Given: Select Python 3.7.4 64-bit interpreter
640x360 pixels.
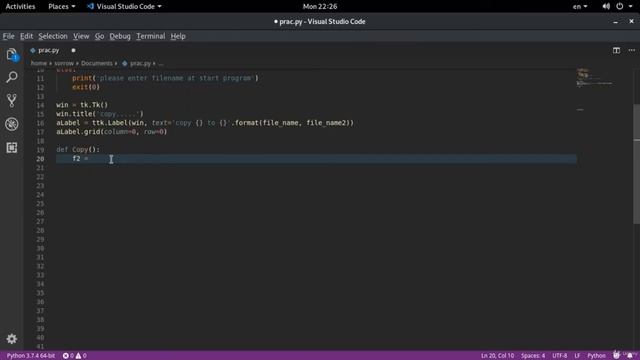Looking at the screenshot, I should point(31,356).
